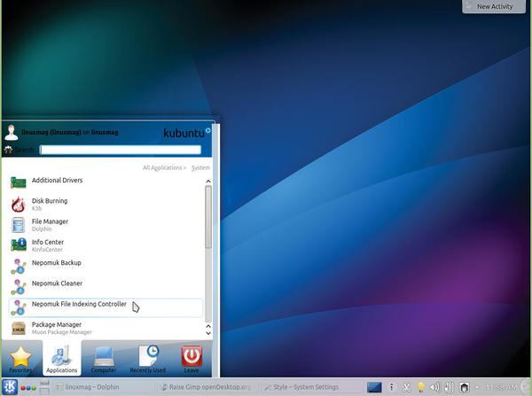Open the Favorites tab
Viewport: 532px width, 396px height.
[20, 359]
